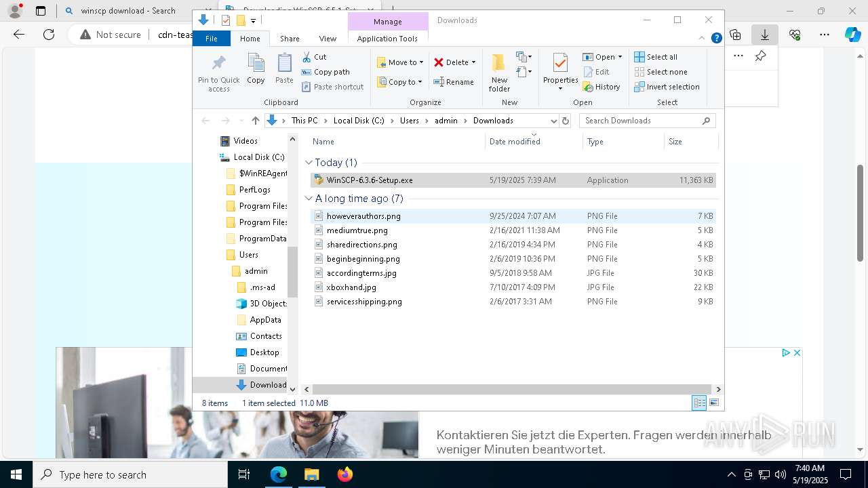The height and width of the screenshot is (488, 868).
Task: Collapse the Today group
Action: tap(309, 163)
